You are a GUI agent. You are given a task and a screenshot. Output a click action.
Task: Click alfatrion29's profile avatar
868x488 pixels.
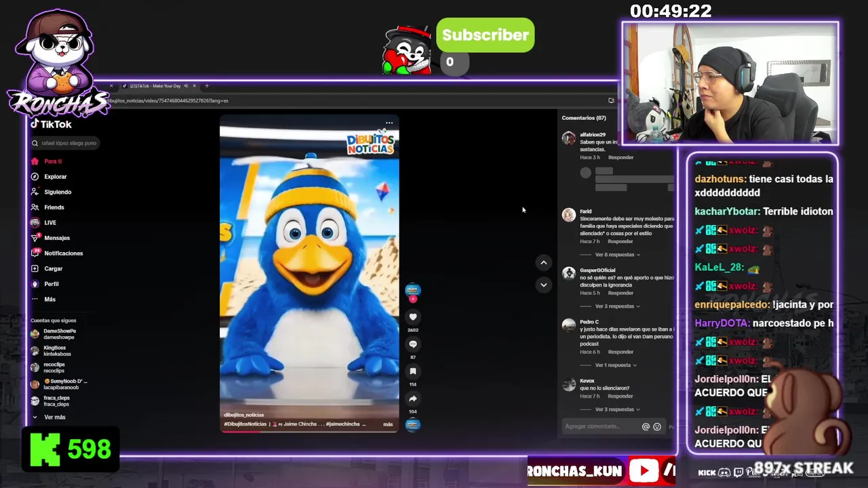point(569,138)
